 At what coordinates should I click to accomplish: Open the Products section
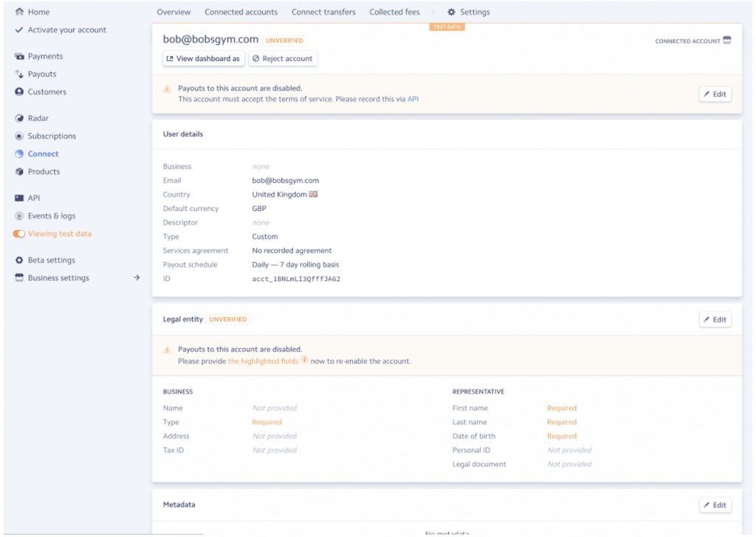(x=44, y=171)
